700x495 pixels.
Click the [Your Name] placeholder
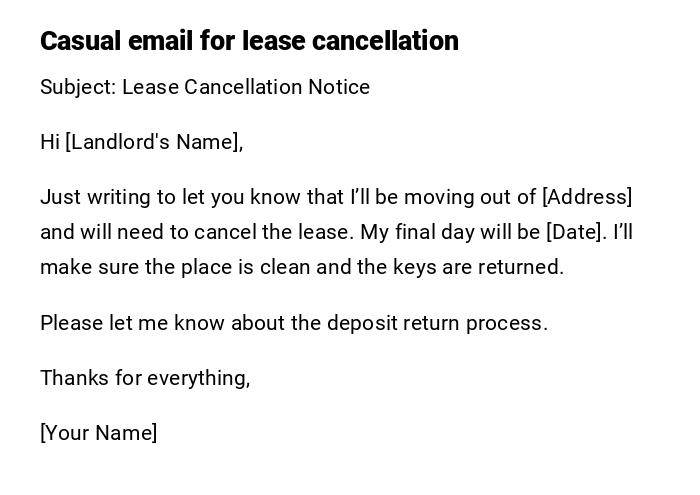tap(98, 433)
